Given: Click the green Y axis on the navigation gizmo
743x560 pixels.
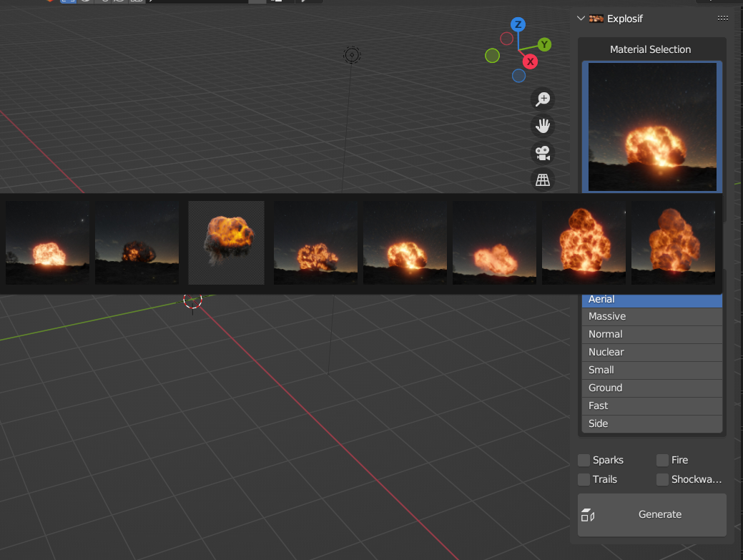Looking at the screenshot, I should (x=543, y=44).
